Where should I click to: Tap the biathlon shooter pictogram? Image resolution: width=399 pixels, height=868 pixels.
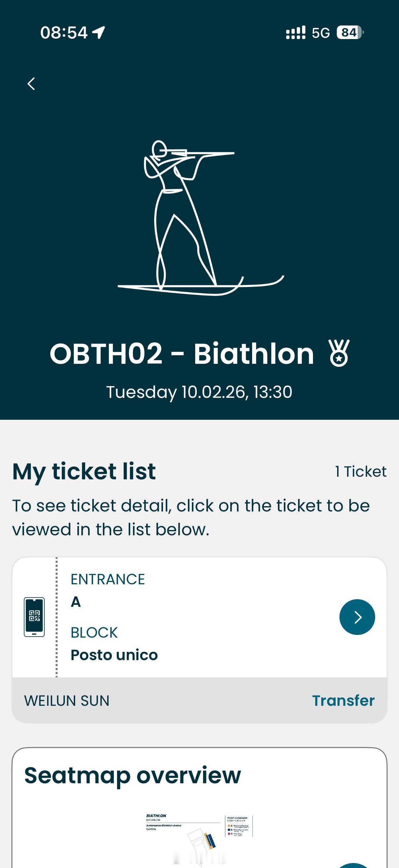[x=201, y=218]
